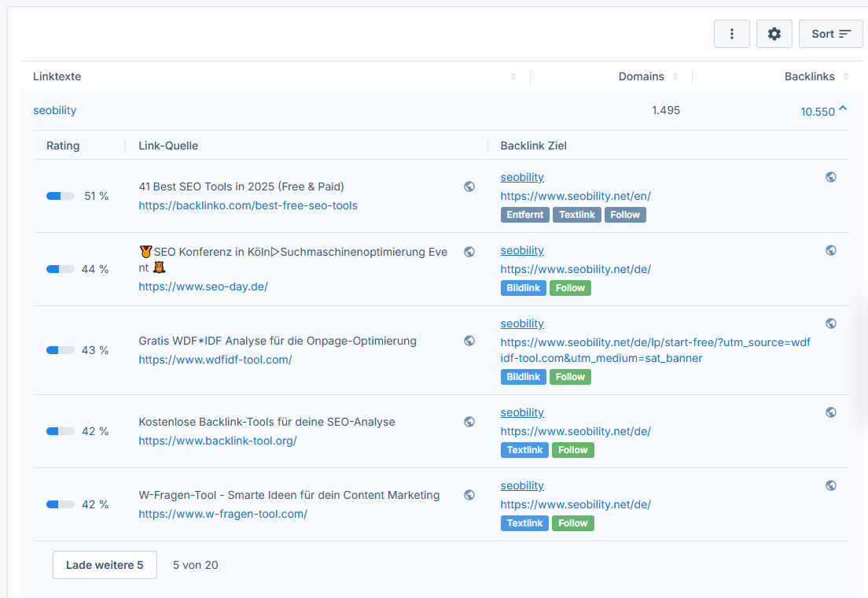Screen dimensions: 868x598
Task: Sort by Domains column arrows
Action: pos(675,76)
